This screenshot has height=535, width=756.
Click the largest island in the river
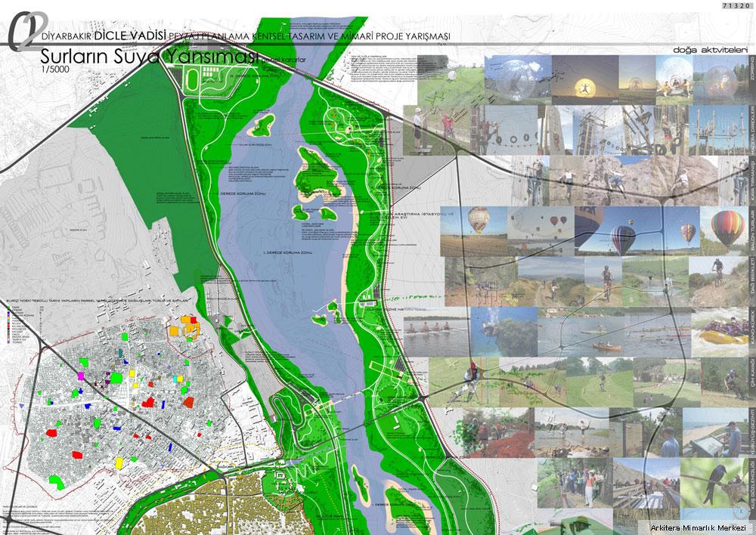tap(319, 174)
